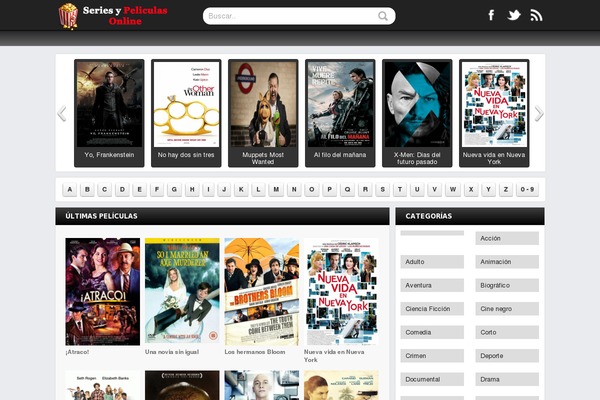Select the Biográfico category
The height and width of the screenshot is (400, 600).
click(507, 285)
